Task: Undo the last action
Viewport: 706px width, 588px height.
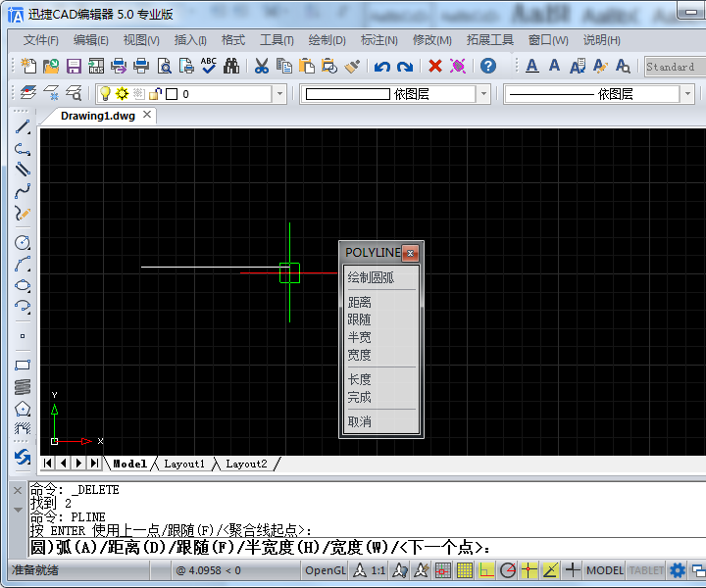Action: point(381,67)
